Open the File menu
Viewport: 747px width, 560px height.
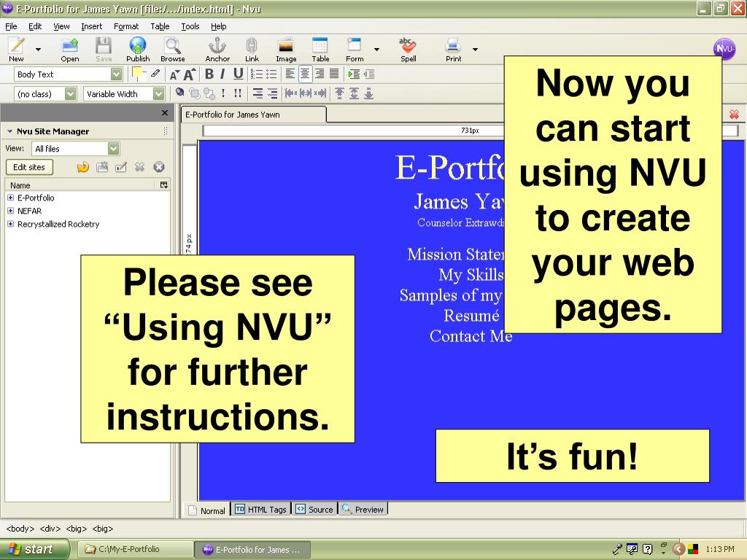(11, 26)
